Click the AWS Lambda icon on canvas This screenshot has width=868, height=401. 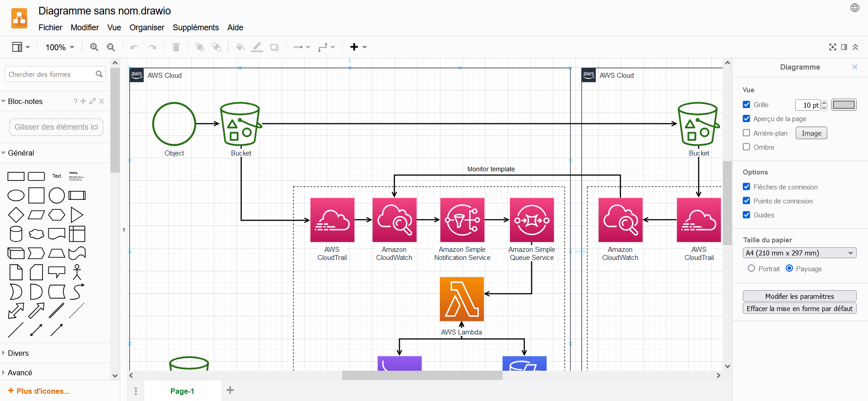click(462, 299)
